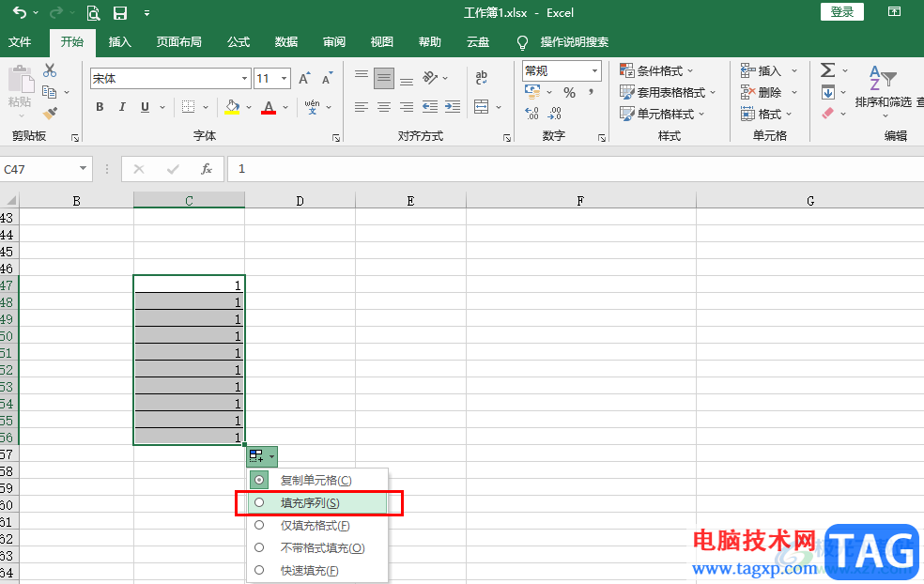
Task: Switch to the Data tab (数据)
Action: (x=286, y=42)
